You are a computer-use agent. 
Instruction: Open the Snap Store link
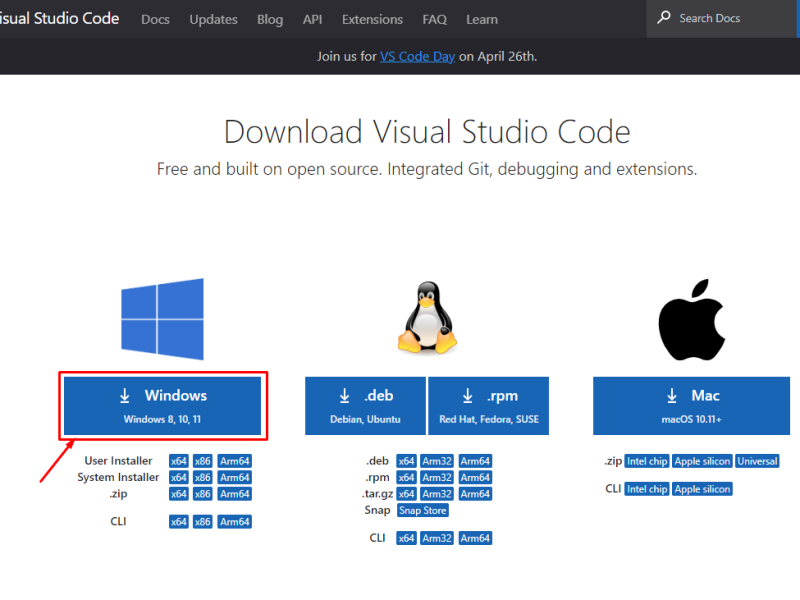pos(422,510)
